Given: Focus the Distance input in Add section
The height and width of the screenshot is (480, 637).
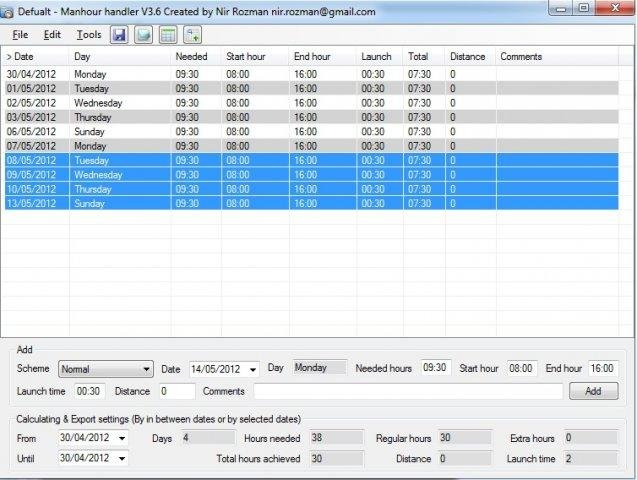Looking at the screenshot, I should click(177, 391).
